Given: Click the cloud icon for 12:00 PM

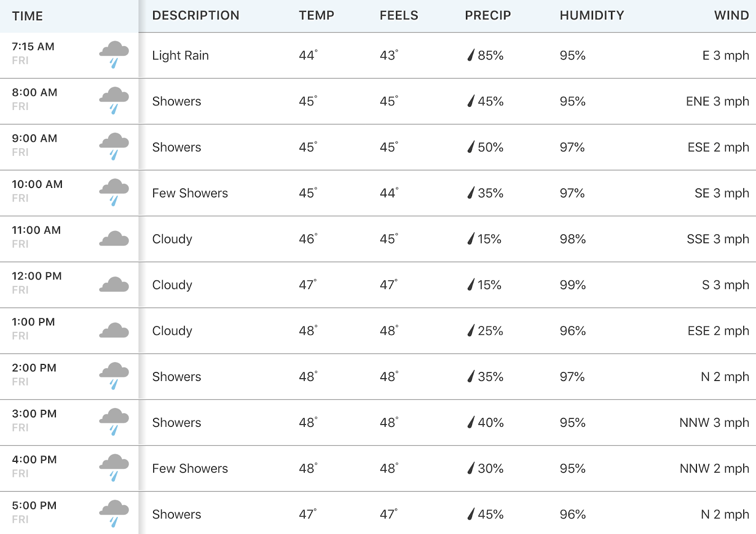Looking at the screenshot, I should (114, 284).
